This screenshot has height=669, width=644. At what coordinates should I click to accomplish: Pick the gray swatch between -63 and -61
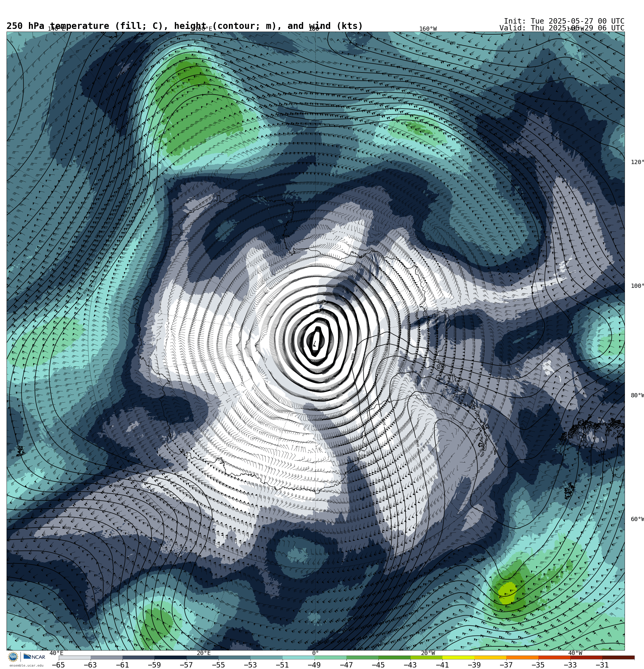[x=106, y=657]
